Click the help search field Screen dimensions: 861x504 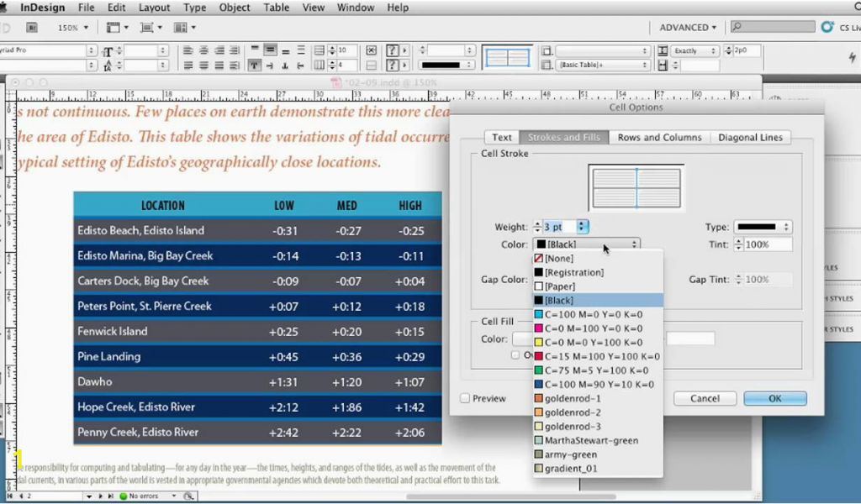click(x=773, y=27)
